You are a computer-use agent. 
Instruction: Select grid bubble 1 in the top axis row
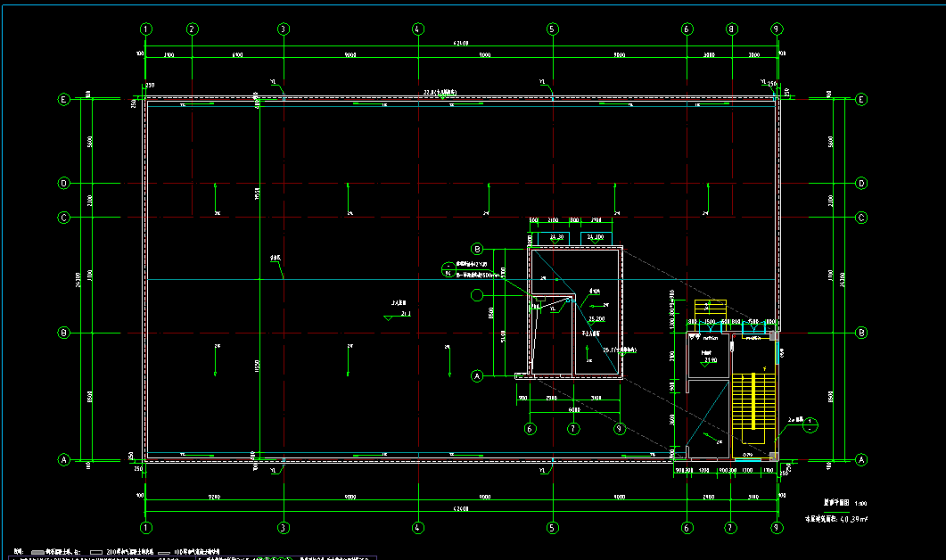point(146,29)
